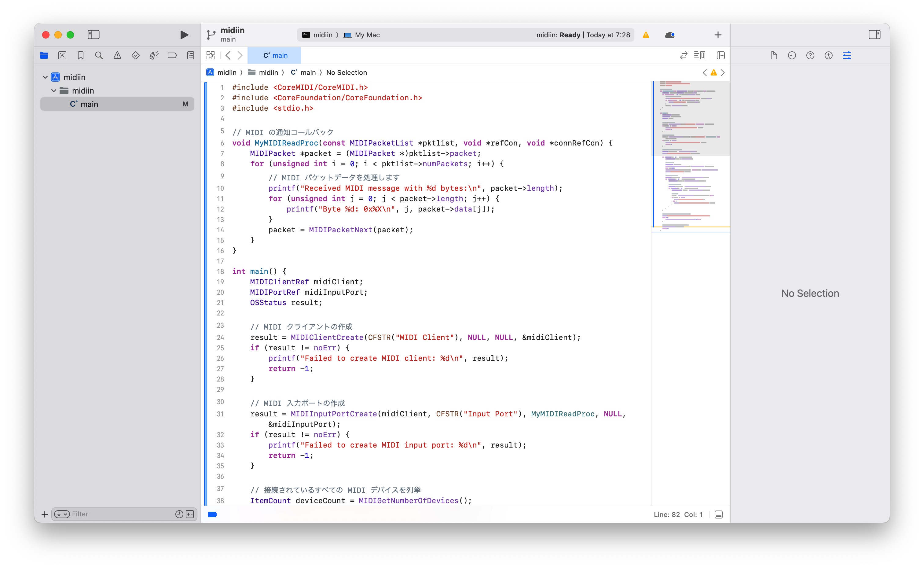Viewport: 924px width, 568px height.
Task: Collapse the midiin folder group
Action: (x=54, y=90)
